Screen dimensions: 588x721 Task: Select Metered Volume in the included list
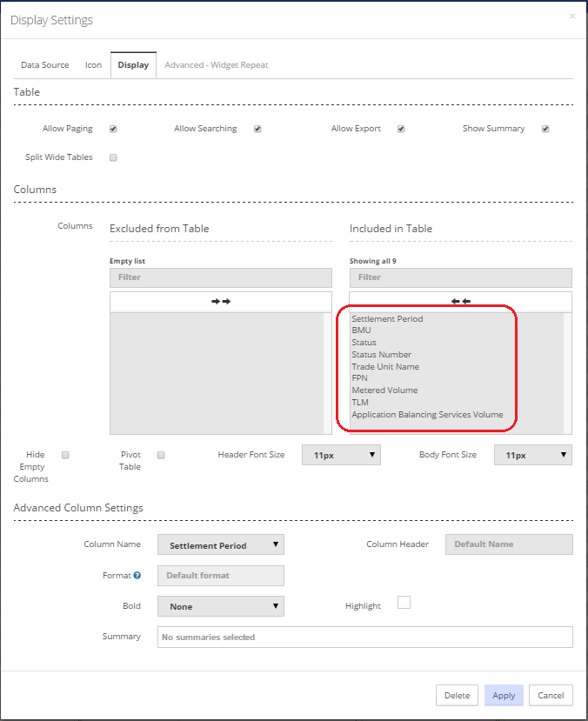tap(384, 390)
